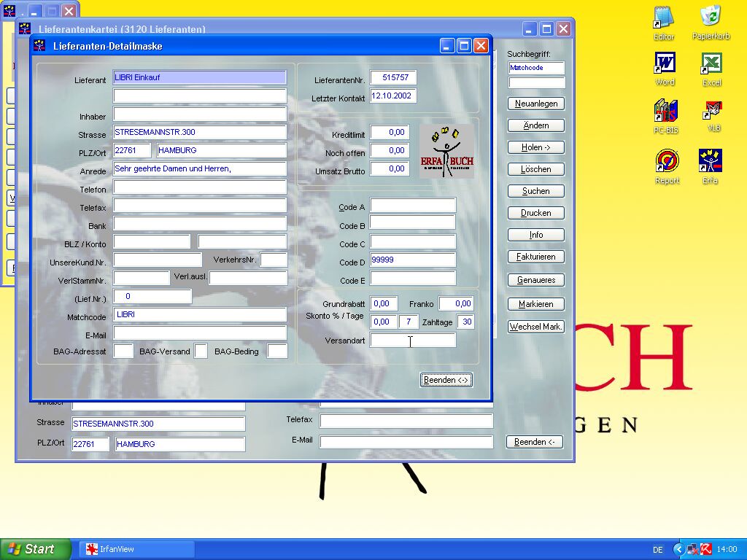This screenshot has height=560, width=747.
Task: Click the Zahltage field showing 30
Action: pyautogui.click(x=465, y=322)
